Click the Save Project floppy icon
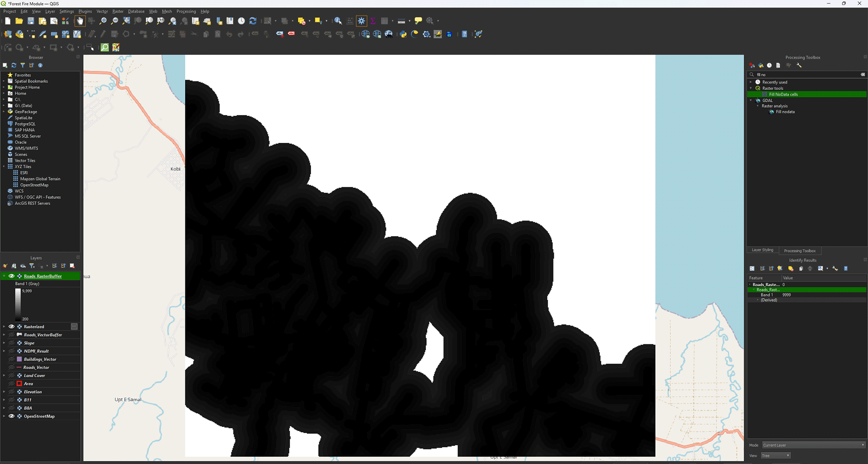The height and width of the screenshot is (464, 868). [x=31, y=21]
